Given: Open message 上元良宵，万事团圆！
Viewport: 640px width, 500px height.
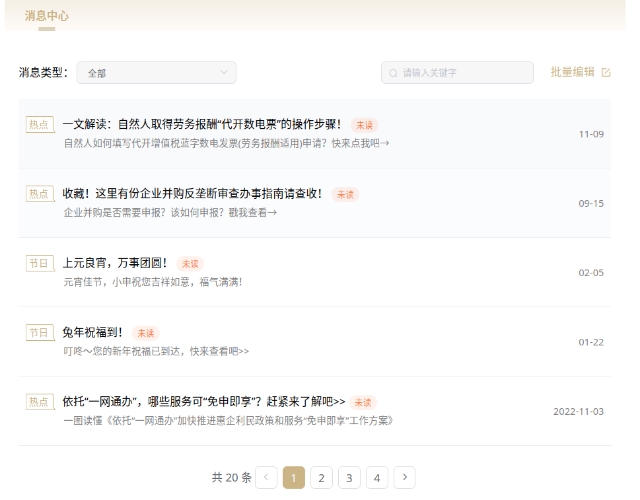Looking at the screenshot, I should pos(115,263).
